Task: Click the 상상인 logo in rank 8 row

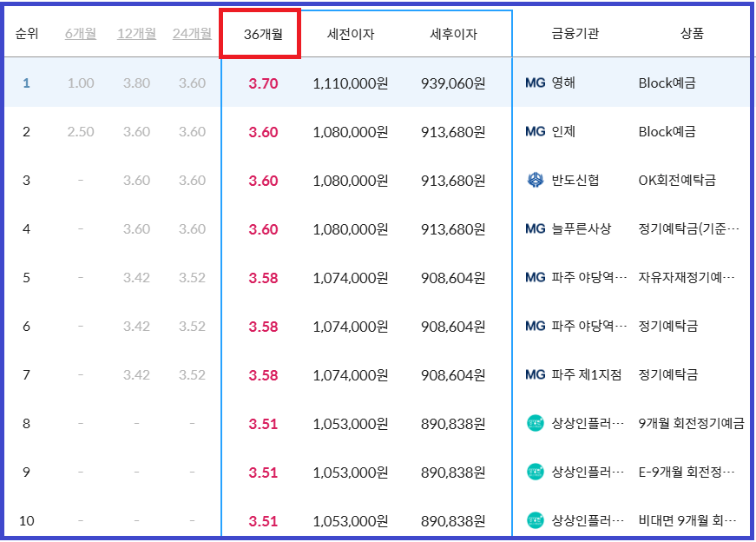Action: 536,423
